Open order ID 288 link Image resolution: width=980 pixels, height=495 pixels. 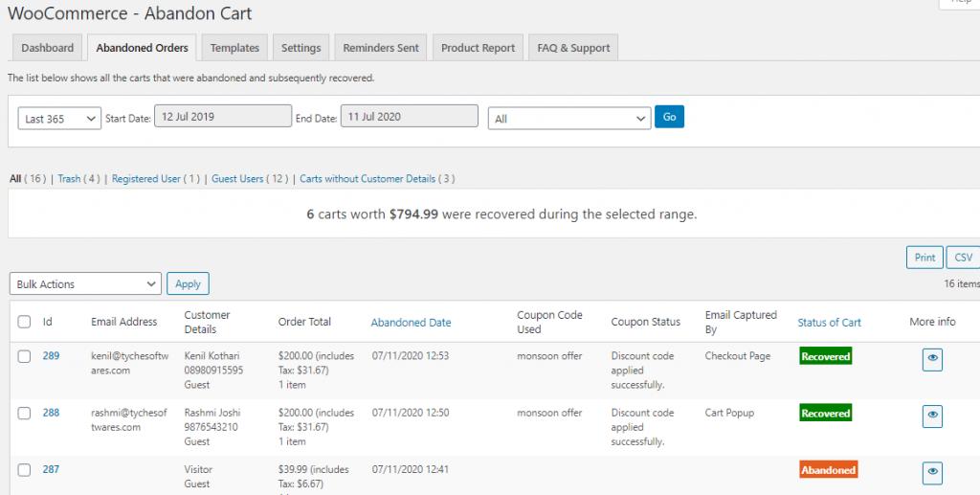click(52, 413)
